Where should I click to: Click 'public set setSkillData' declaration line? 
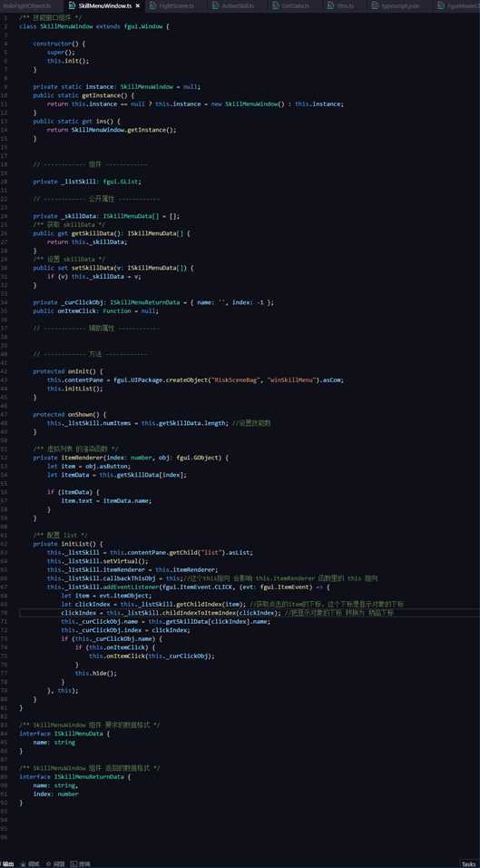pos(113,268)
